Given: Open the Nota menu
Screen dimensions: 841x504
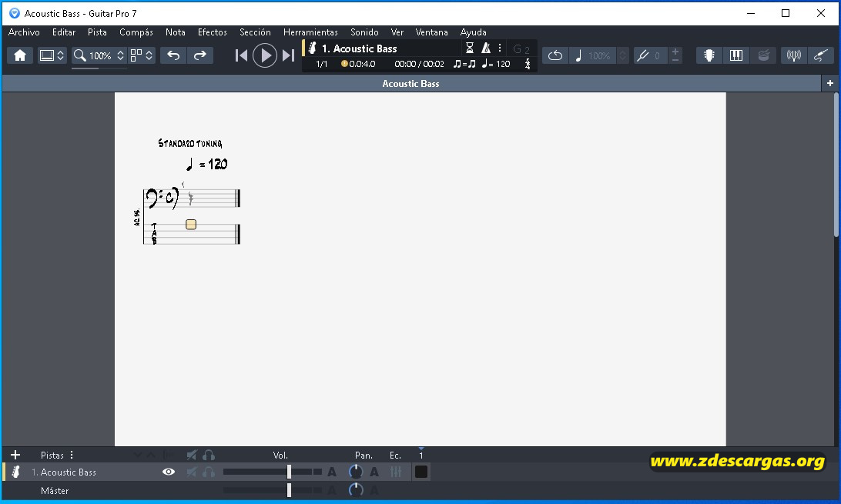Looking at the screenshot, I should pos(176,32).
